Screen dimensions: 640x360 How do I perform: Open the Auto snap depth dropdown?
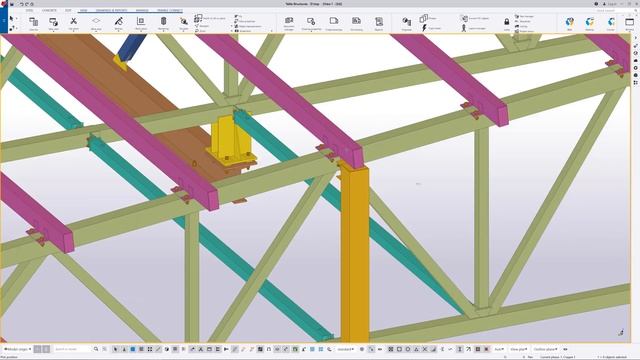tap(499, 349)
